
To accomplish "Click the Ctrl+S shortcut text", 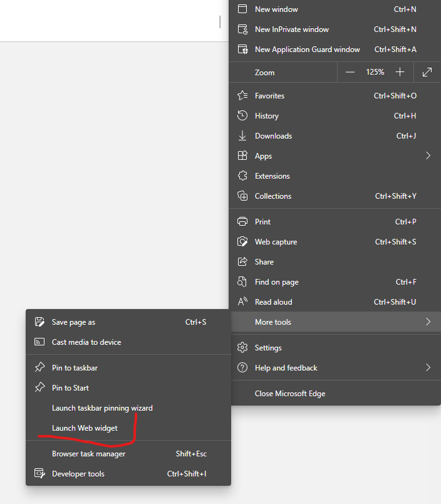I will click(196, 322).
